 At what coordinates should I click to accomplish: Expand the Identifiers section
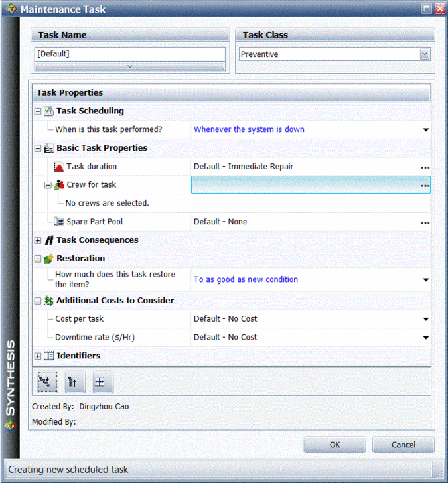click(38, 356)
